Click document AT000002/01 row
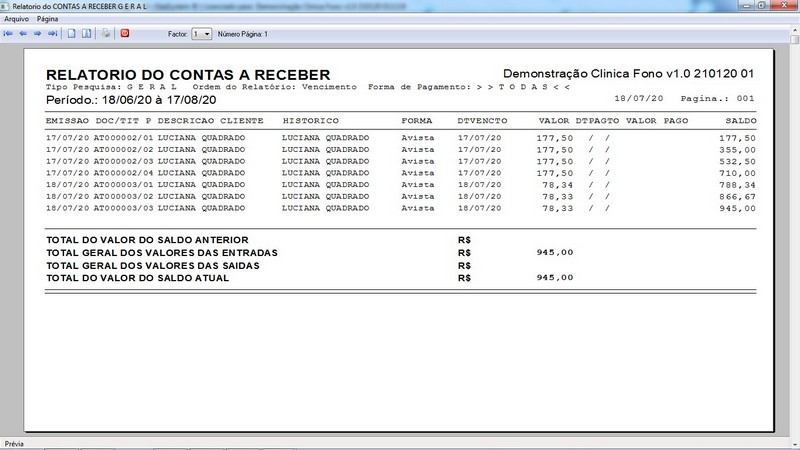Image resolution: width=800 pixels, height=450 pixels. click(x=401, y=138)
